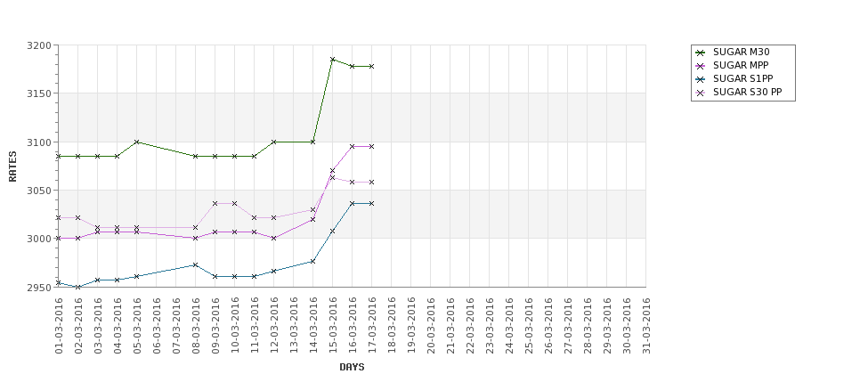Click the SUGAR S1PP legend marker icon
Image resolution: width=868 pixels, height=382 pixels.
pyautogui.click(x=701, y=79)
